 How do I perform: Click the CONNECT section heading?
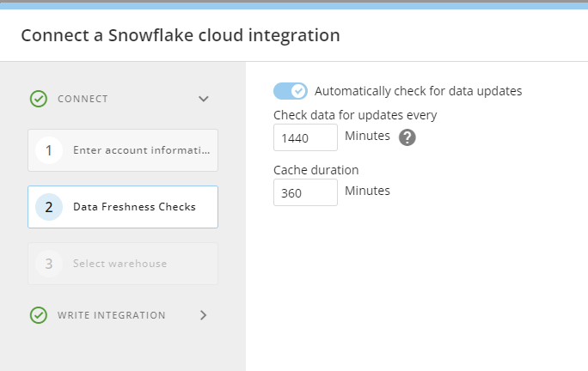click(x=83, y=99)
